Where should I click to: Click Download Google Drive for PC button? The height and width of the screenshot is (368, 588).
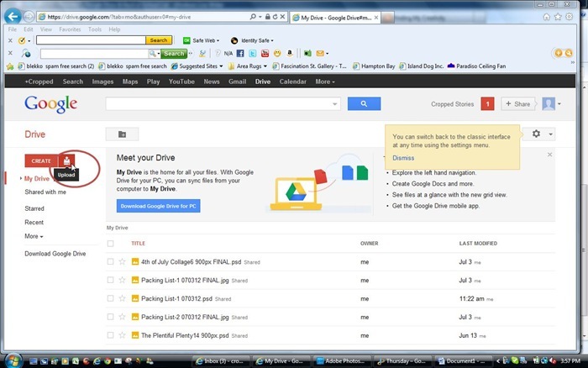pos(158,206)
